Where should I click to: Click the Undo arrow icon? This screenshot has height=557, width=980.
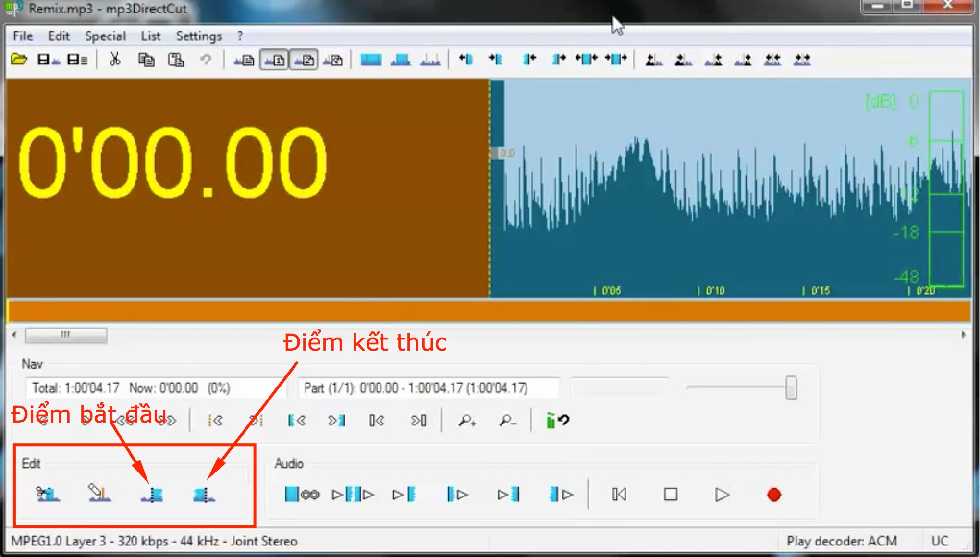pos(206,60)
